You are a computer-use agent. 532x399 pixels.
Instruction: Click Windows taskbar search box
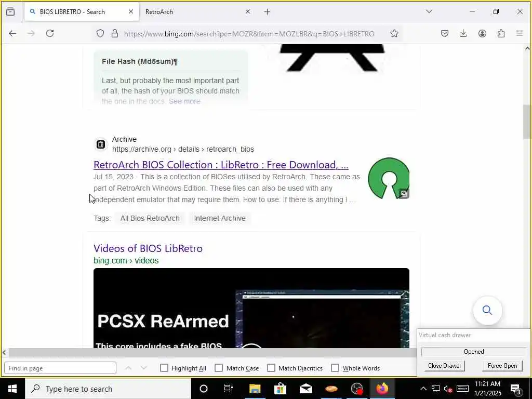coord(108,389)
